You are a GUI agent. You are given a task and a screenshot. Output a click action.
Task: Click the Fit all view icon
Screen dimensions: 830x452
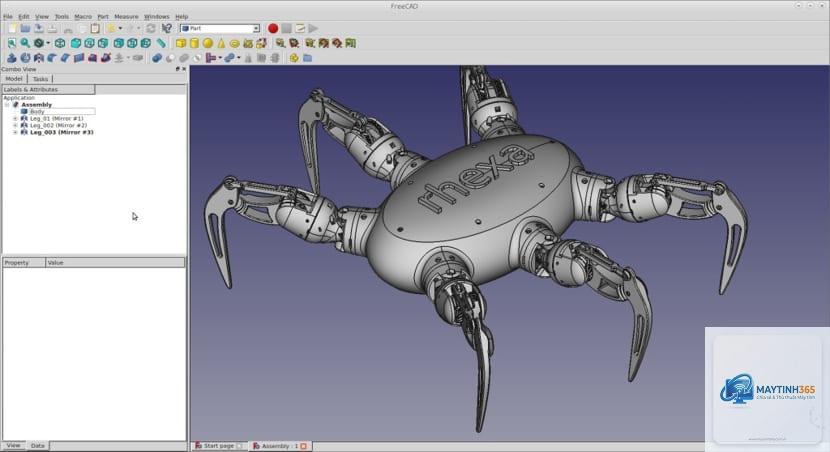pyautogui.click(x=11, y=43)
